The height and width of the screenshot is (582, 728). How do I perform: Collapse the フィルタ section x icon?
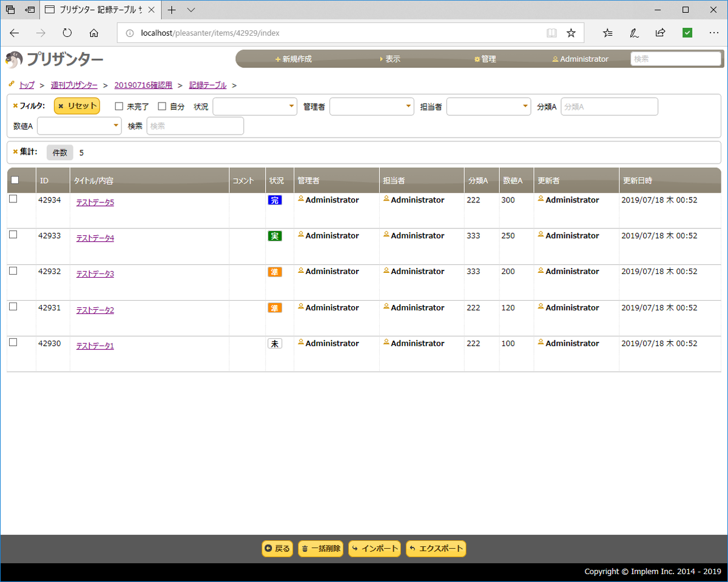point(16,105)
